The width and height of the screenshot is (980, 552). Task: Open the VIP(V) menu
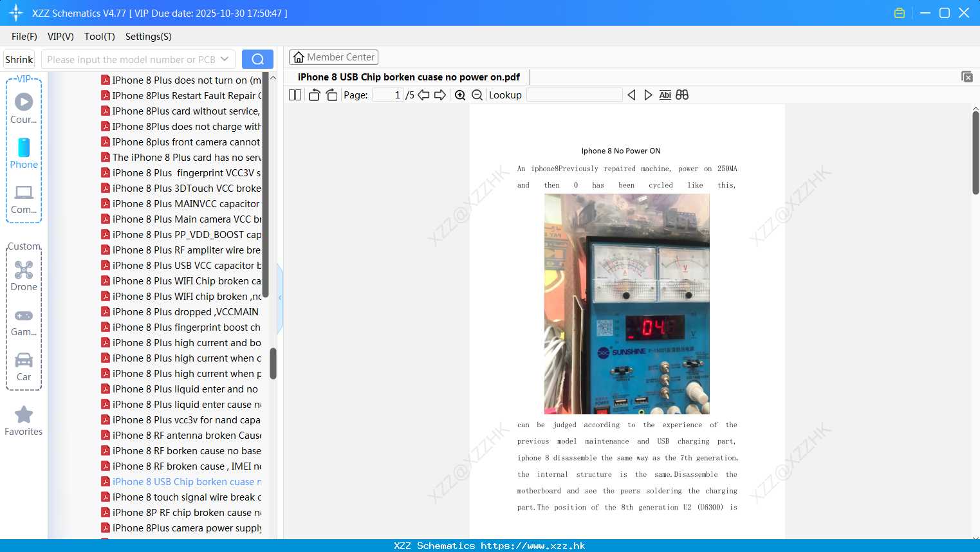coord(60,37)
